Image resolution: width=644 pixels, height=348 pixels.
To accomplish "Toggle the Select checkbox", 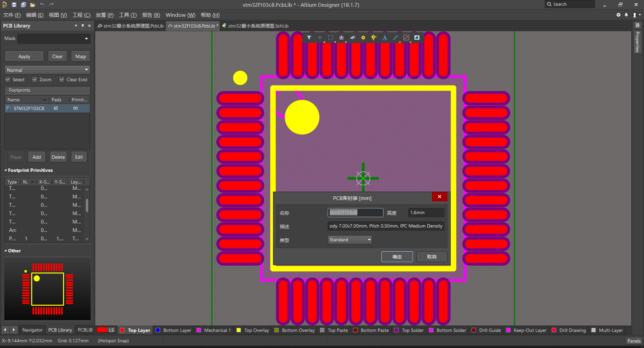I will pyautogui.click(x=8, y=80).
